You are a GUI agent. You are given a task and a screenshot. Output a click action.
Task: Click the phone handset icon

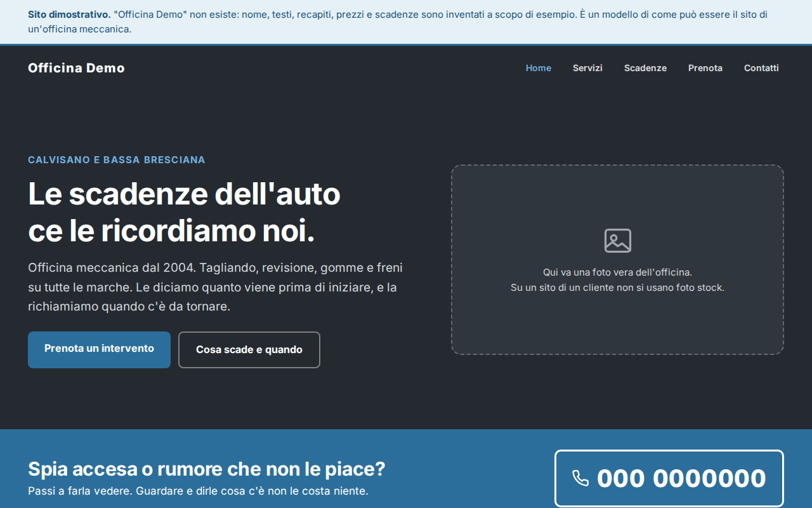click(580, 478)
